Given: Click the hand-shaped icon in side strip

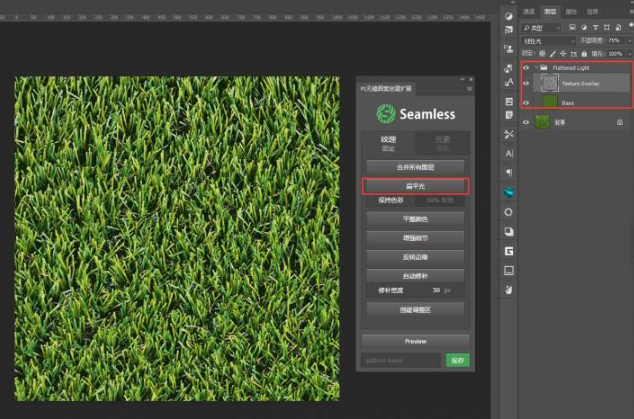Looking at the screenshot, I should coord(509,289).
